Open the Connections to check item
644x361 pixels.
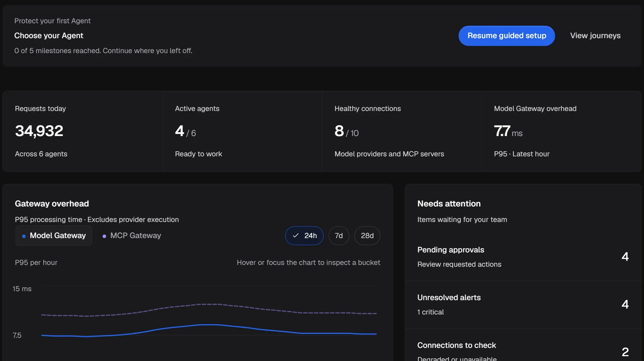pyautogui.click(x=523, y=345)
